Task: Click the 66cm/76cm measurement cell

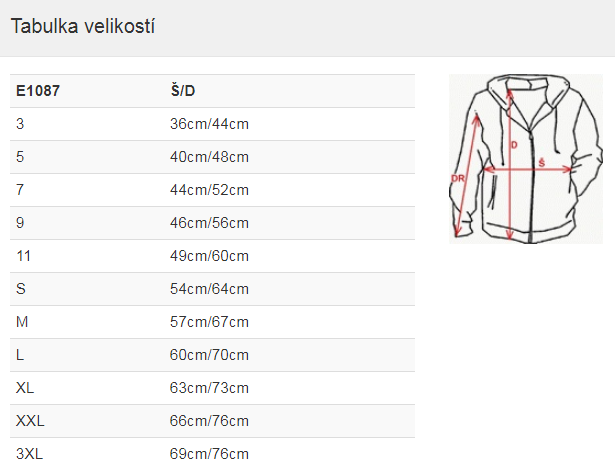Action: pyautogui.click(x=209, y=420)
